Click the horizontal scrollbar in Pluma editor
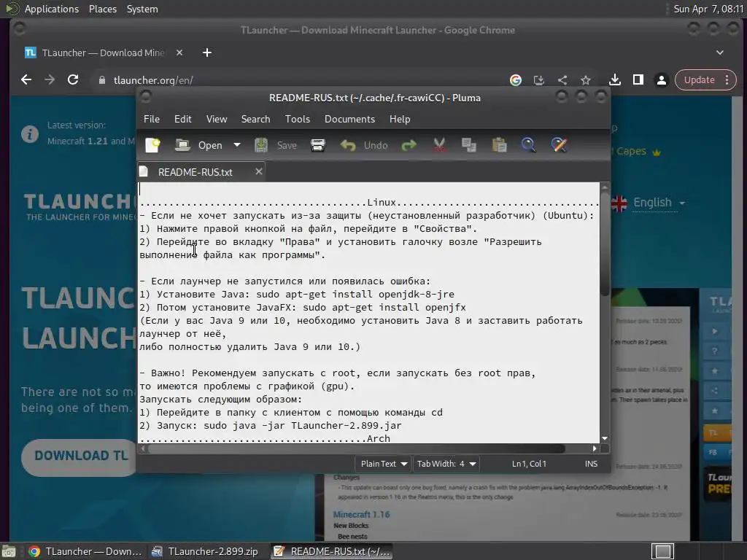Screen dimensions: 747x560 (355, 448)
